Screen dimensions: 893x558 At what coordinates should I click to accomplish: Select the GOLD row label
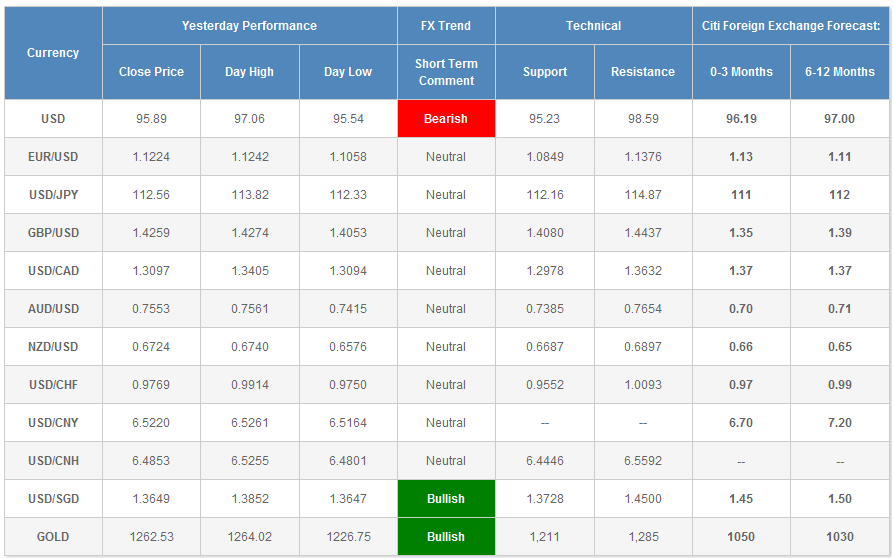click(53, 537)
